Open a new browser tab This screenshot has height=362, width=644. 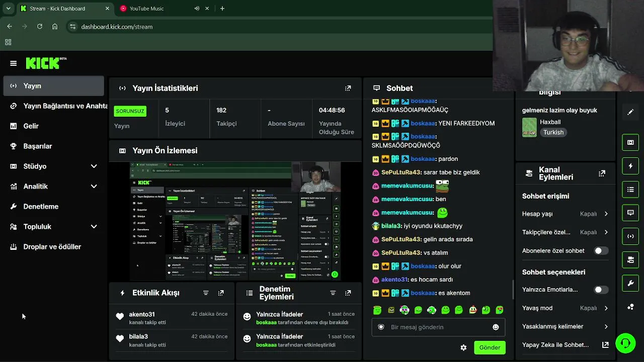pos(222,9)
